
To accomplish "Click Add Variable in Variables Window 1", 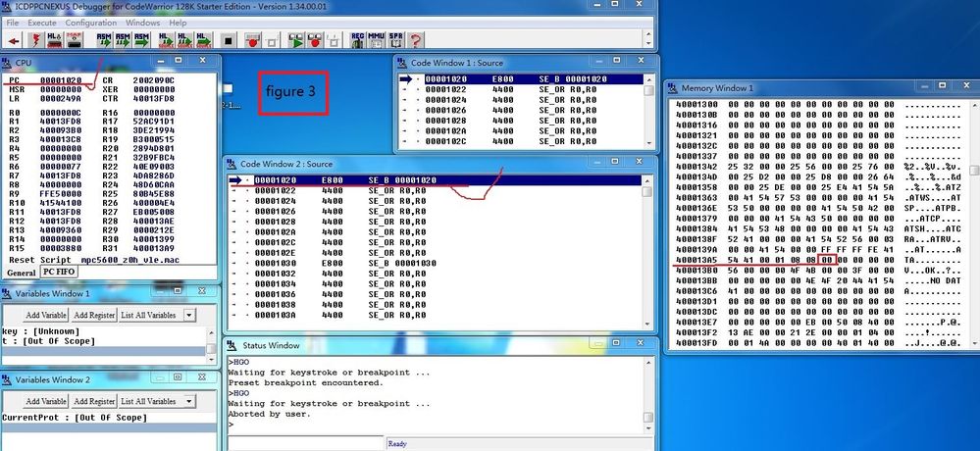I will 46,315.
